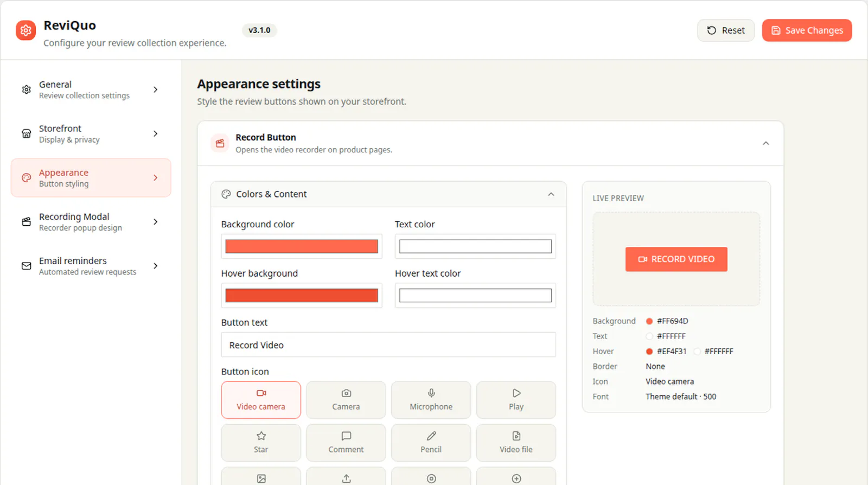Open the Storefront settings menu
868x485 pixels.
click(x=91, y=133)
